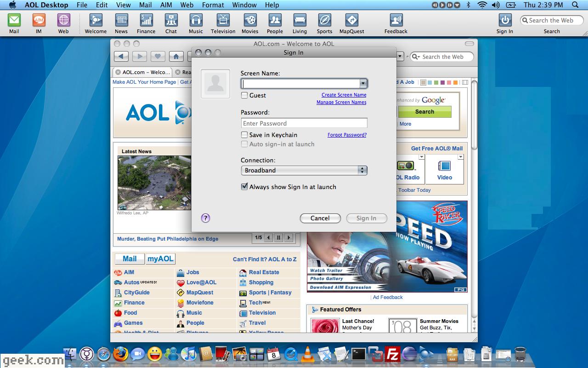Click the Forgot Password link

coord(347,135)
